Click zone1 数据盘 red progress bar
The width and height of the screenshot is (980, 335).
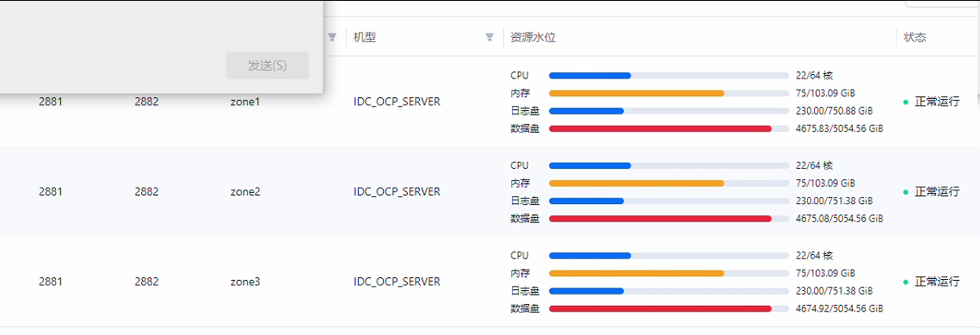pyautogui.click(x=669, y=129)
